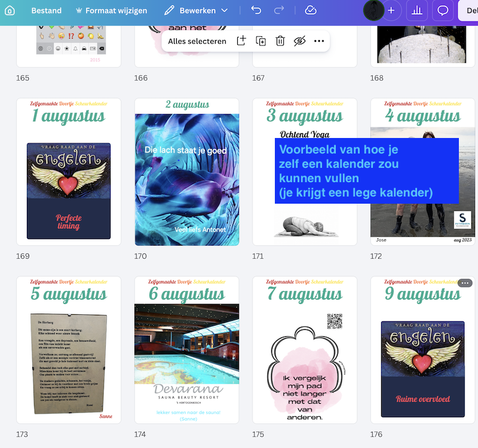Screen dimensions: 478x448
Task: Select the 2 augustus page thumbnail
Action: pos(186,172)
